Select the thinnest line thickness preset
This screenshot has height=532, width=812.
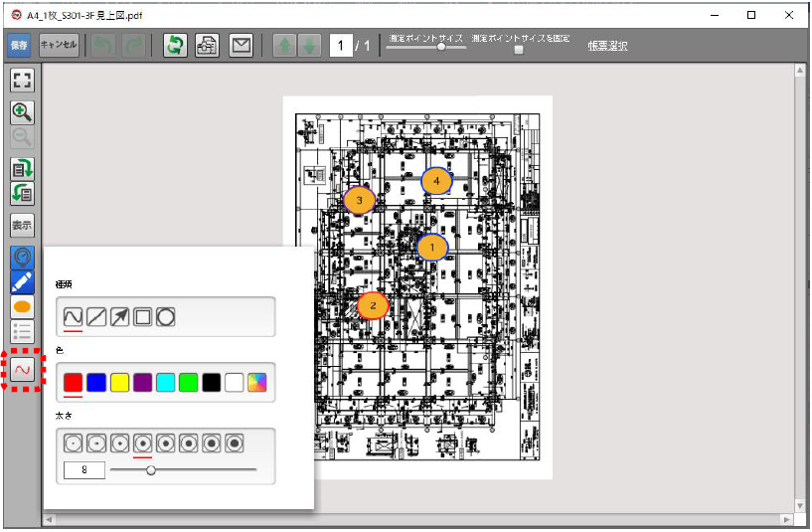tap(73, 442)
